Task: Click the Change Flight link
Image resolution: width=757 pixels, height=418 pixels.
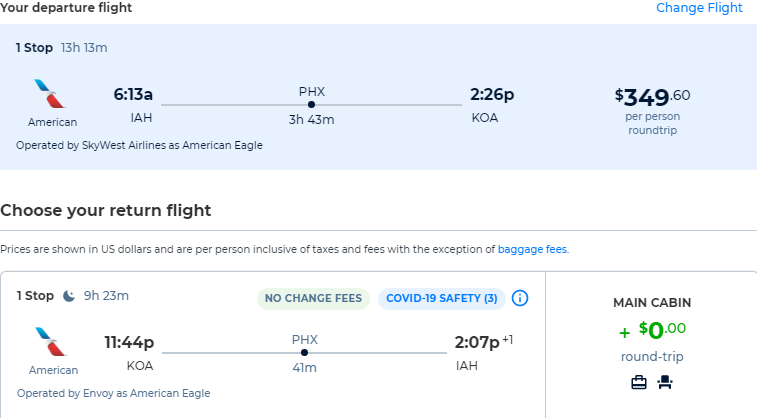Action: pyautogui.click(x=699, y=8)
